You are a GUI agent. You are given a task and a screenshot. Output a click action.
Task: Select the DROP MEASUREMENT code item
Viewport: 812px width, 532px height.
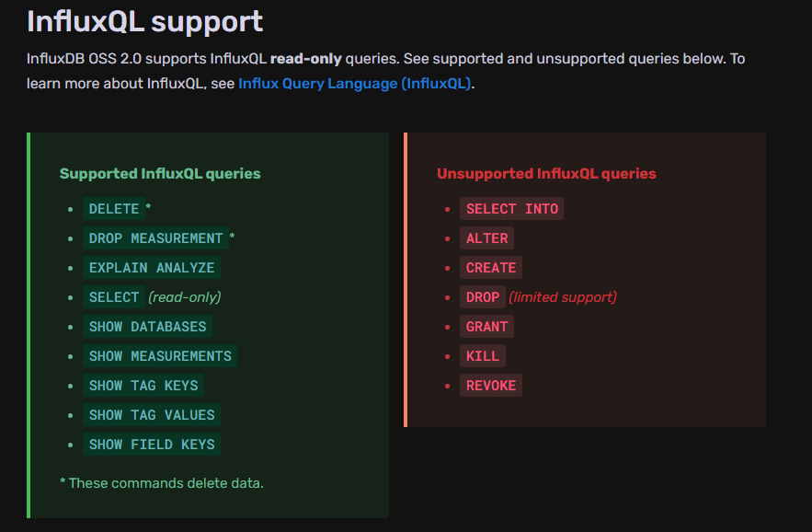[x=156, y=238]
